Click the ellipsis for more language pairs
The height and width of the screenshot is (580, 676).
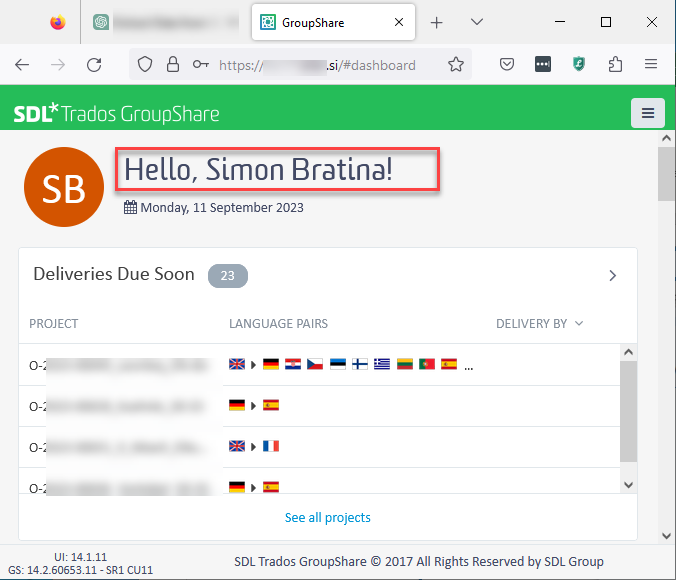(x=469, y=368)
